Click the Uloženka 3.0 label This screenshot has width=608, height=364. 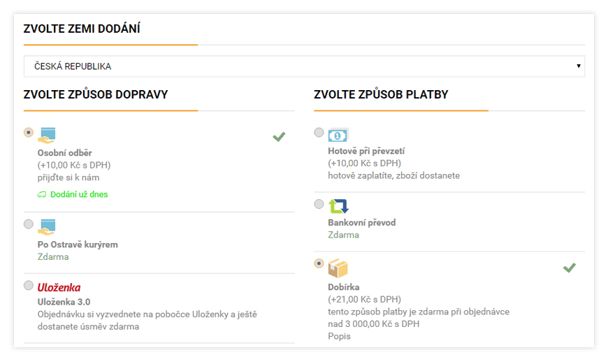click(x=64, y=302)
